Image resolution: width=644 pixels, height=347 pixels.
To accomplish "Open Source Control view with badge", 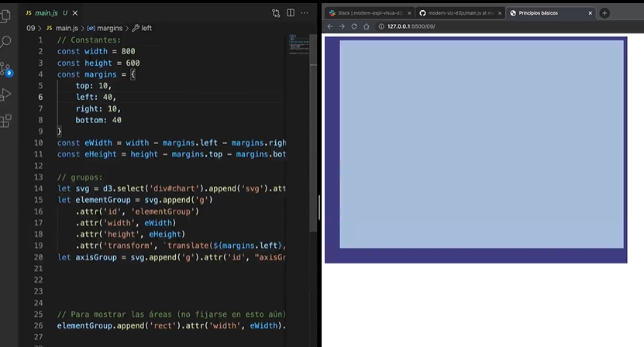I will (6, 69).
